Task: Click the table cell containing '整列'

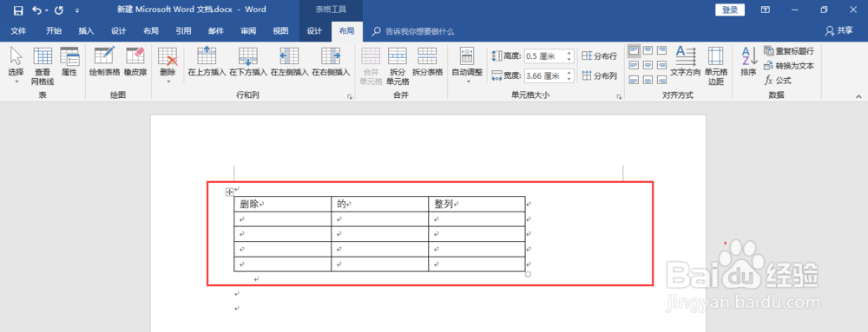Action: pos(477,204)
